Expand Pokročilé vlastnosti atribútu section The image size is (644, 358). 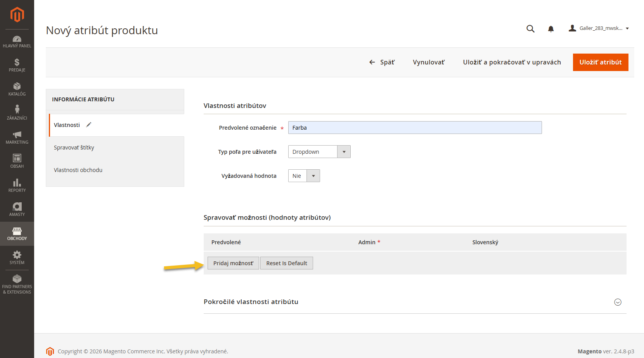(618, 302)
